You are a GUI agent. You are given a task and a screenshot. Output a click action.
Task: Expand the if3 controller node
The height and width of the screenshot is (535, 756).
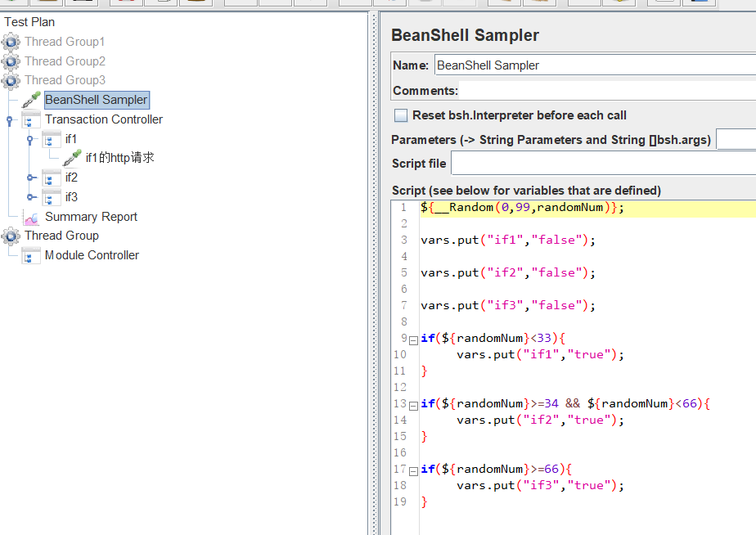click(x=31, y=197)
